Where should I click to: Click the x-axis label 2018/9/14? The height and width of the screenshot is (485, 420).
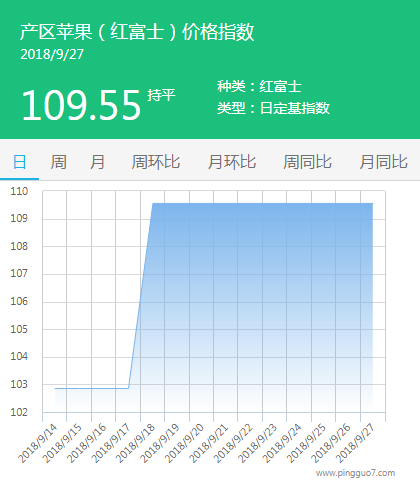click(37, 443)
